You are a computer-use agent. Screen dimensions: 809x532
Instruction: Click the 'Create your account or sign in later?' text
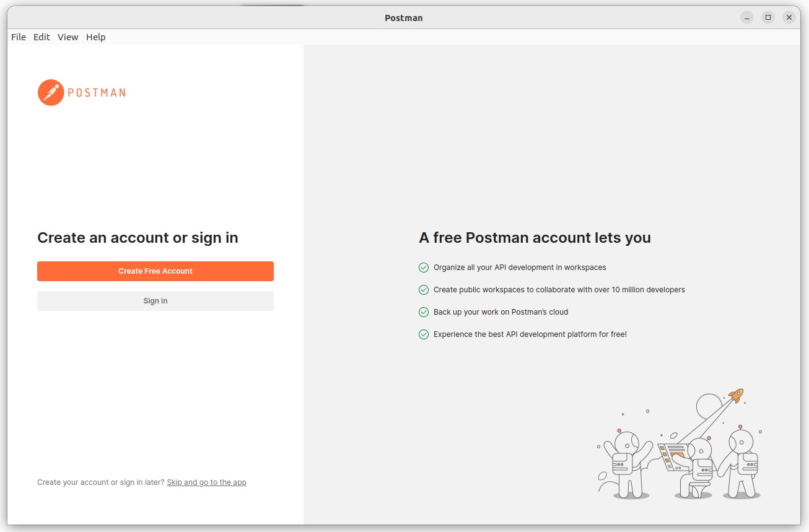click(101, 482)
